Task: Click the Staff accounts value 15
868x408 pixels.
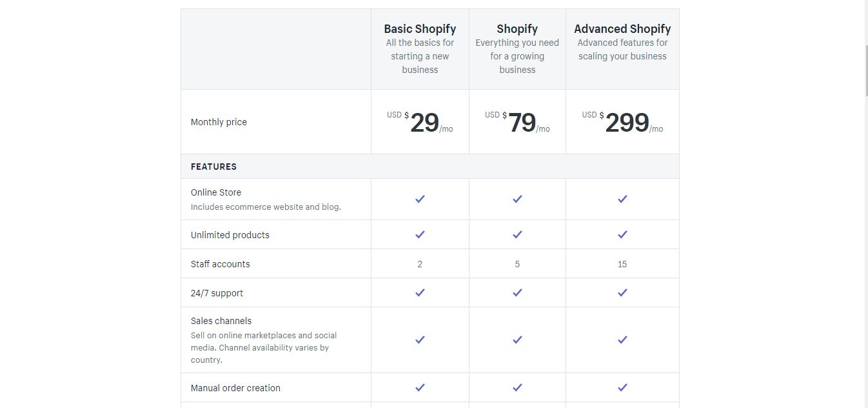Action: (622, 264)
